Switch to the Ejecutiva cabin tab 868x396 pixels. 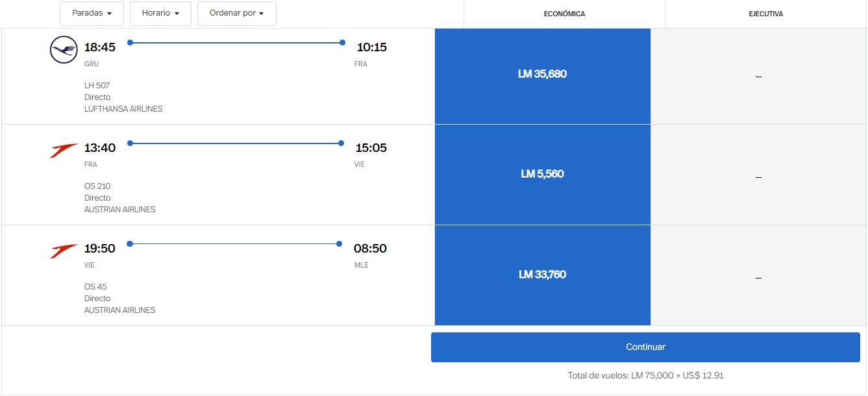pyautogui.click(x=765, y=14)
